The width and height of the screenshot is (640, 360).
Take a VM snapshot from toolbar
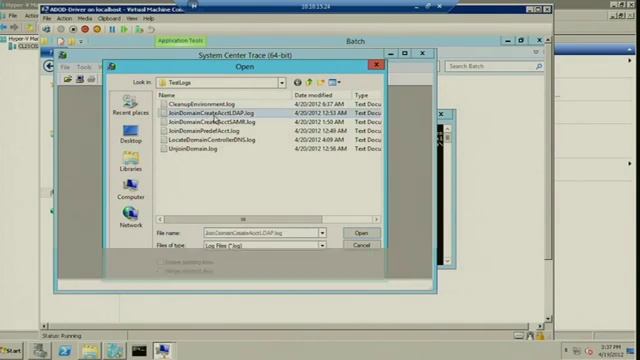pyautogui.click(x=139, y=29)
